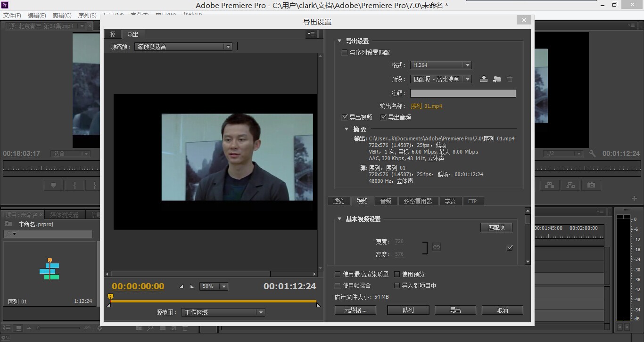644x342 pixels.
Task: Open the 剪辑(C) menu
Action: pyautogui.click(x=62, y=16)
